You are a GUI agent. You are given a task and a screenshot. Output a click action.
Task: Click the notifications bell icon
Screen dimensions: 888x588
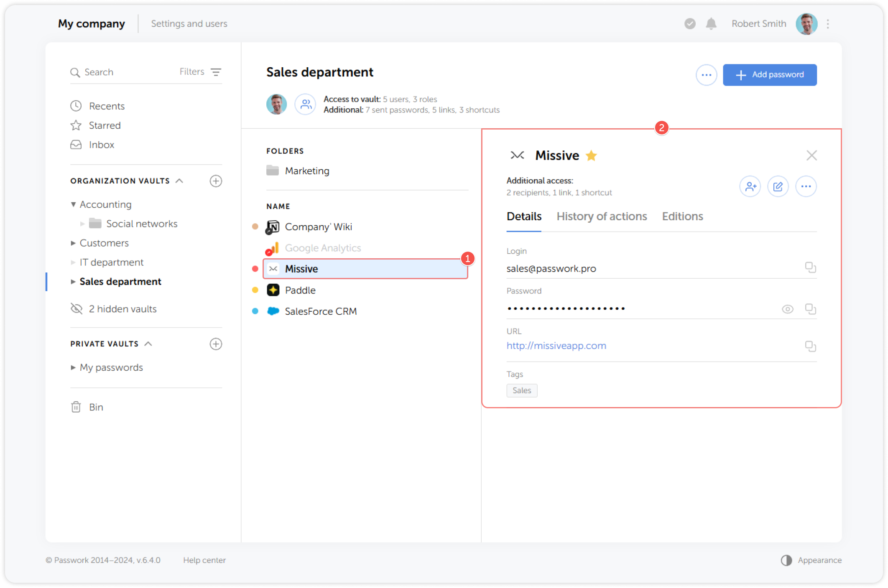pos(711,24)
